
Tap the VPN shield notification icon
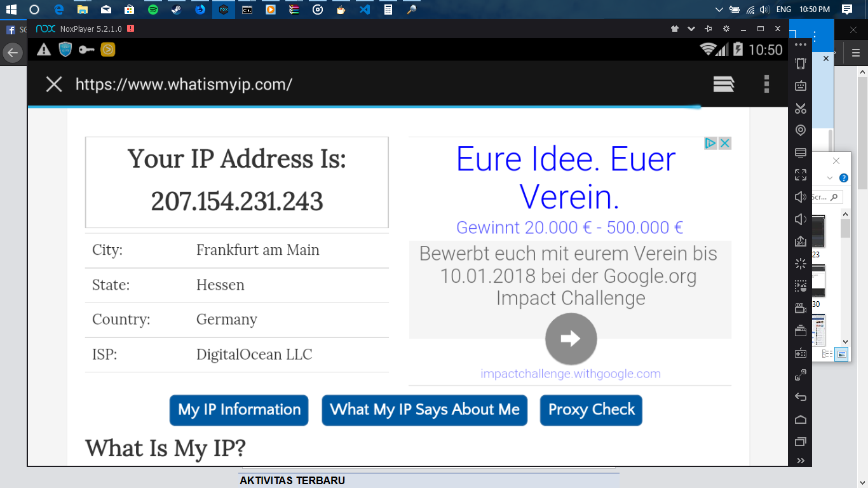[x=65, y=50]
